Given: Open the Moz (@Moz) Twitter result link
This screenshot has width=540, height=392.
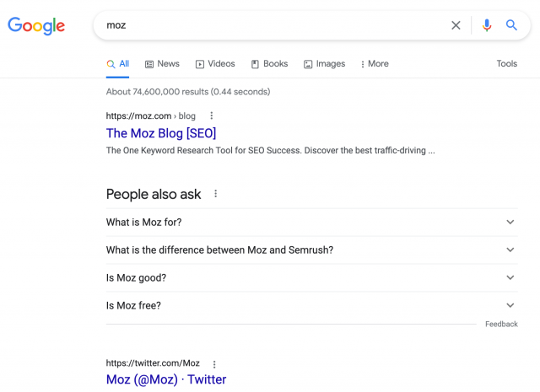Looking at the screenshot, I should click(166, 379).
